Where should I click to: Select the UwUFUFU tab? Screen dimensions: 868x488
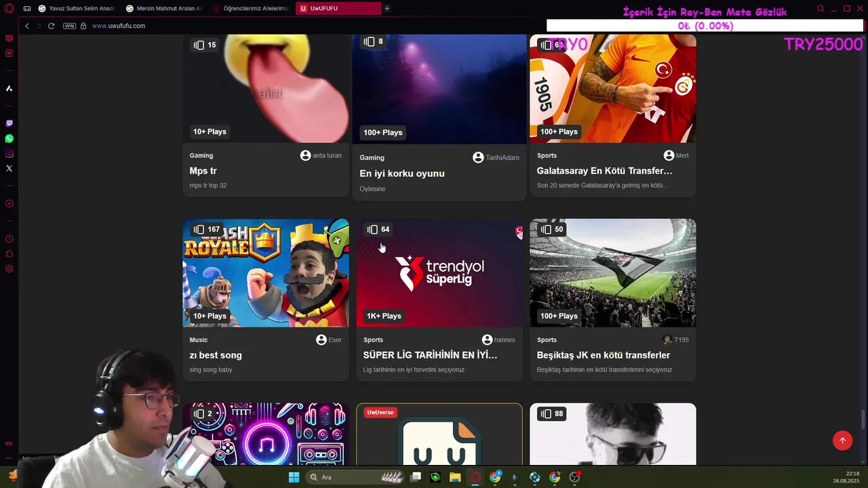[x=338, y=9]
